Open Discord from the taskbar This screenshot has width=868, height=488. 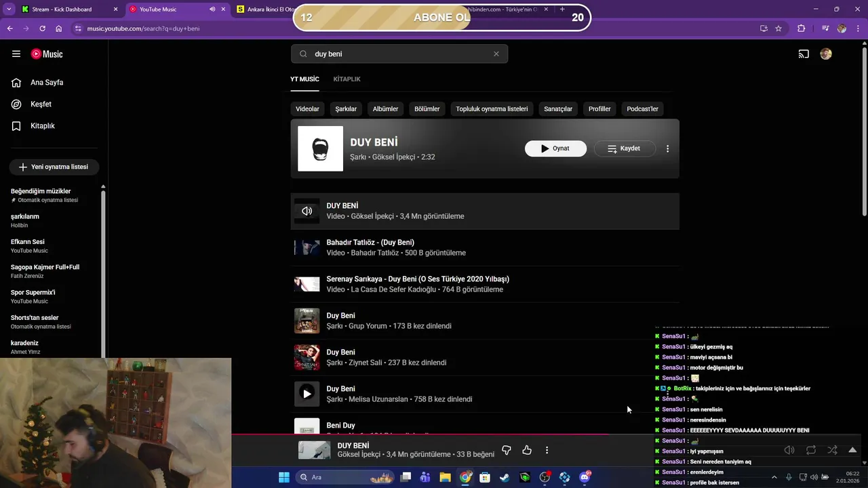tap(585, 477)
